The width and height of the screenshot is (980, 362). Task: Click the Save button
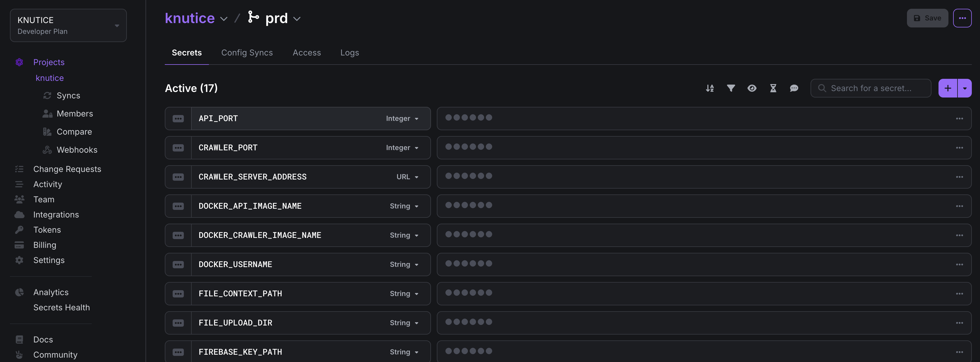tap(927, 18)
